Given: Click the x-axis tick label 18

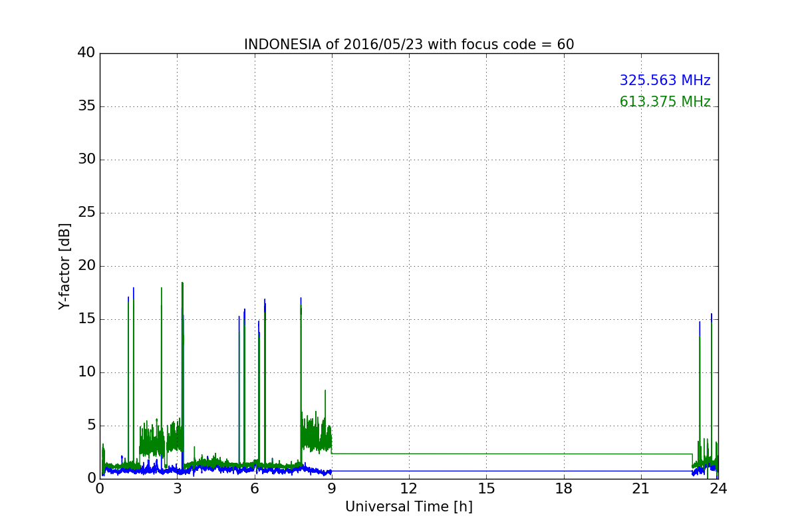Looking at the screenshot, I should pyautogui.click(x=564, y=488).
